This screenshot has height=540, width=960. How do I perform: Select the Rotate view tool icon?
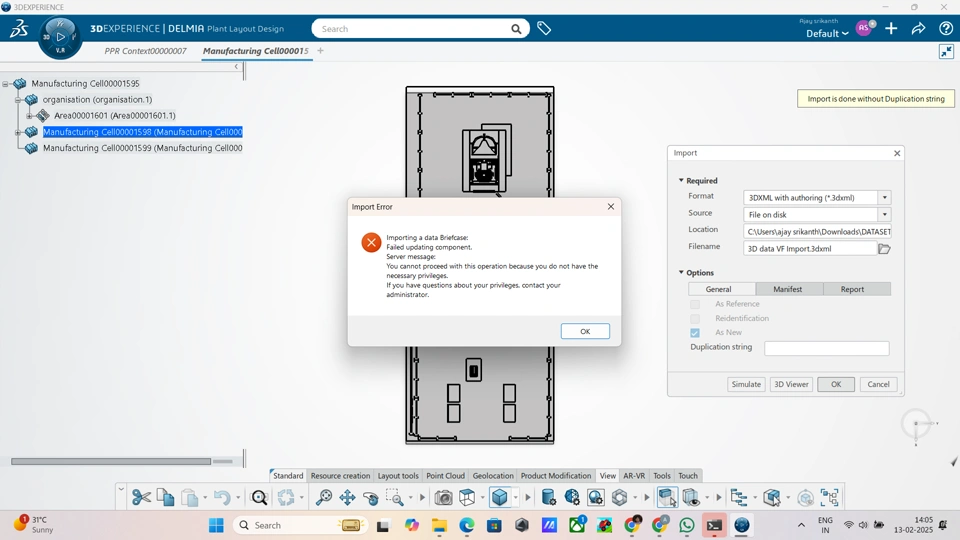(x=370, y=498)
